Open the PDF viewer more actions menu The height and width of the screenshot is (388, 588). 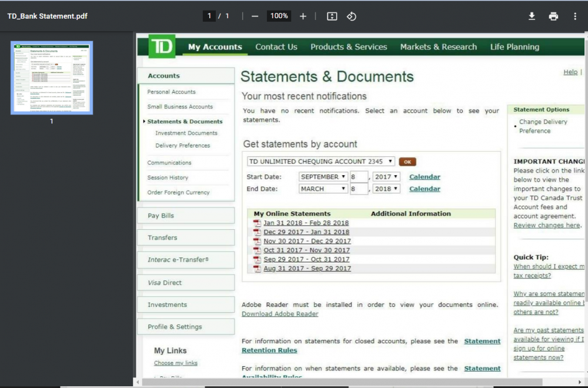click(575, 16)
